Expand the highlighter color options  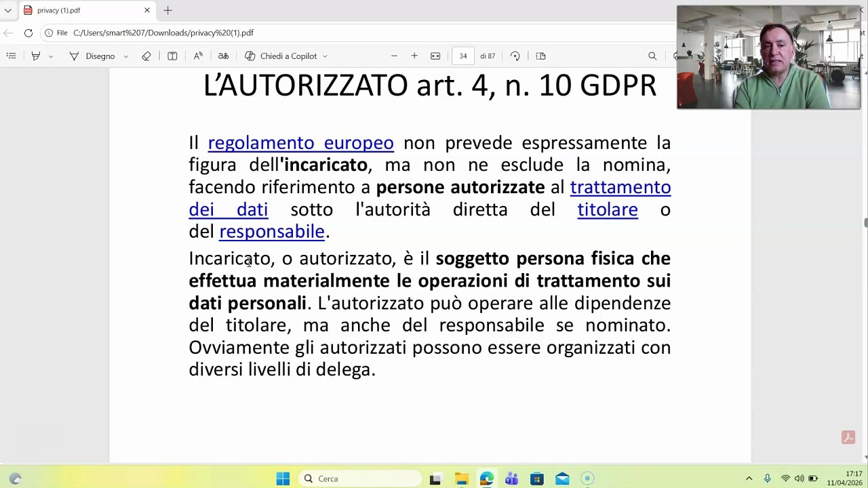[x=51, y=56]
